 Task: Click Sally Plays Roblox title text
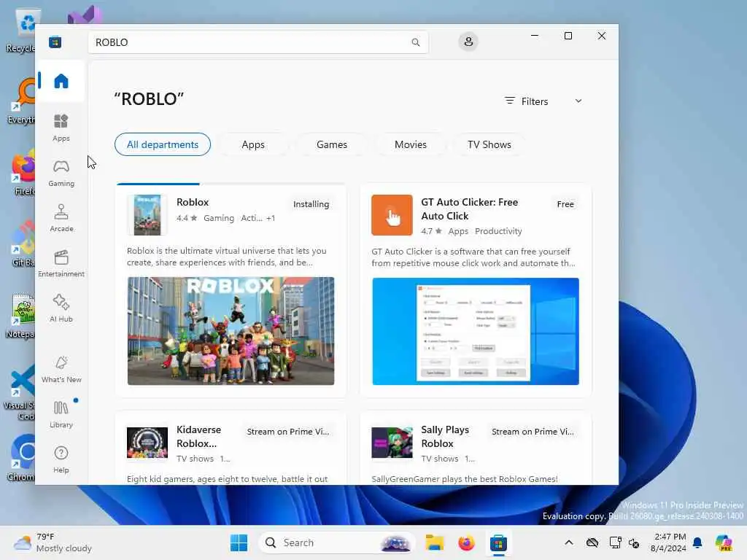pyautogui.click(x=445, y=437)
